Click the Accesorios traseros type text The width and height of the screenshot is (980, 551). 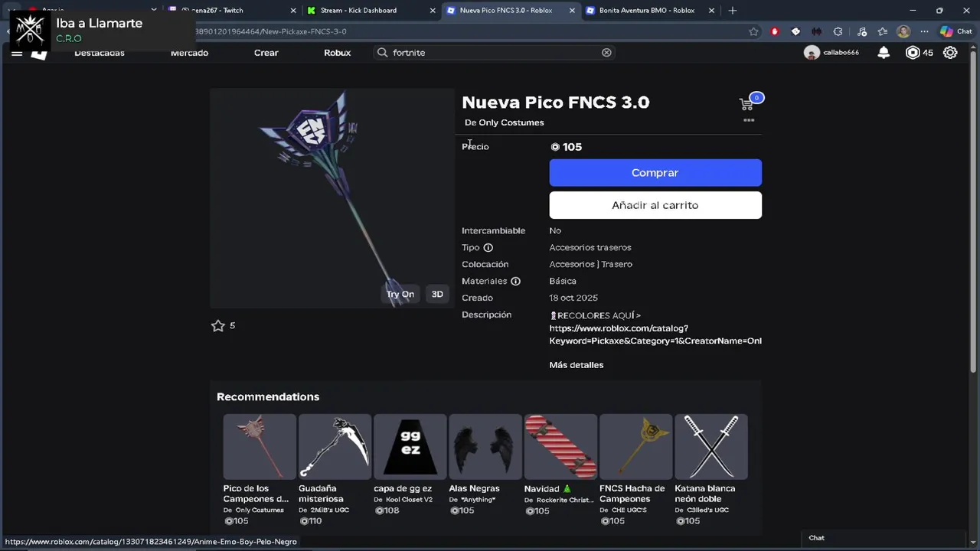[590, 248]
